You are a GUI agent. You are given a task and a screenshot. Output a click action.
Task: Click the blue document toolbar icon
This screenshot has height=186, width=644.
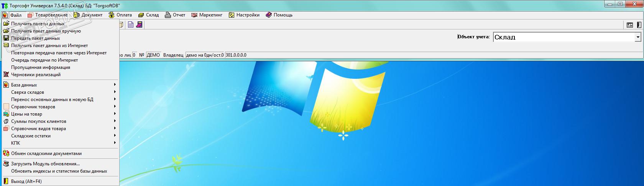pyautogui.click(x=131, y=24)
